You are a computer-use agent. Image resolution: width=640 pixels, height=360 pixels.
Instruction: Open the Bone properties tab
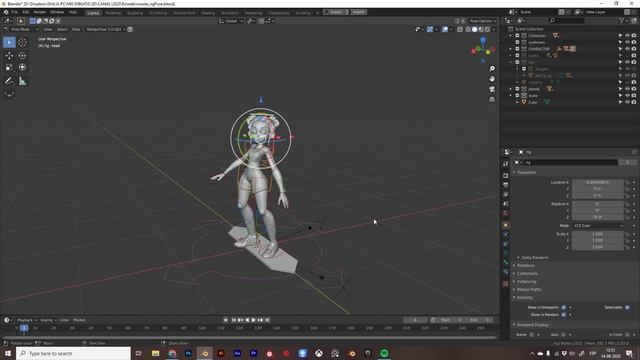[x=506, y=263]
